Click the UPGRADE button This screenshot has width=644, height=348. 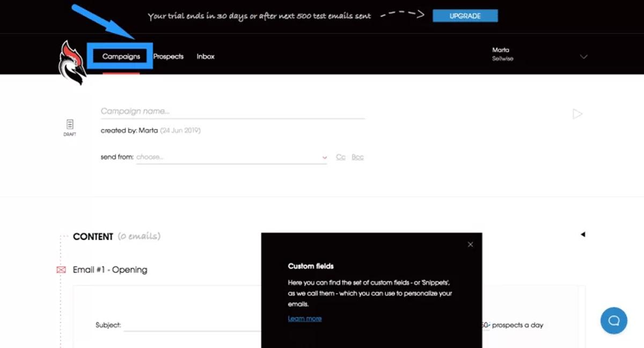pyautogui.click(x=465, y=16)
